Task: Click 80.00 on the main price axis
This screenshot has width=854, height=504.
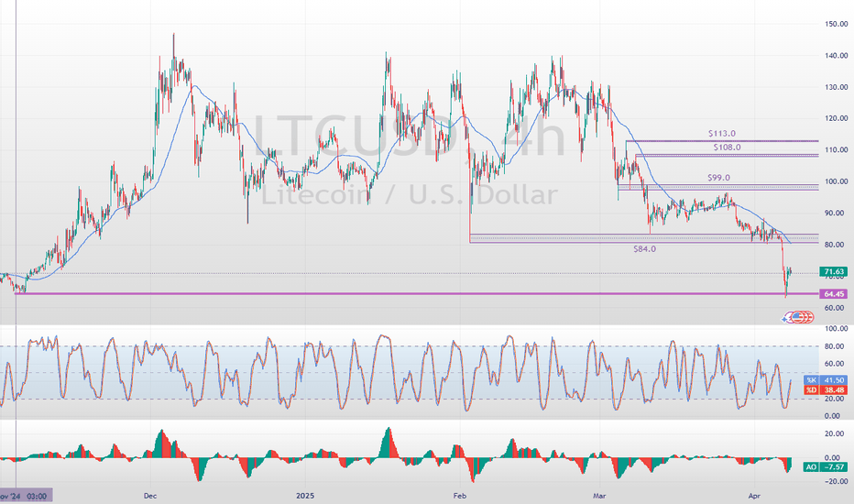Action: [836, 245]
